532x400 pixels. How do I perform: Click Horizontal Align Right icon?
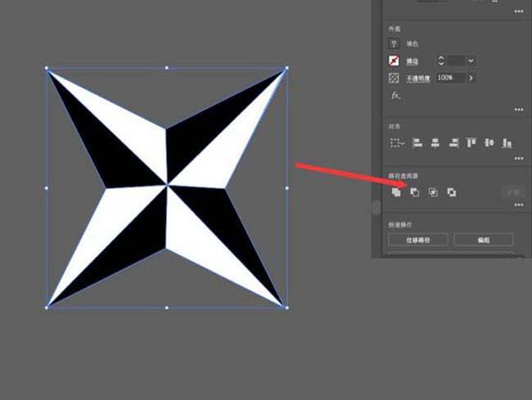tap(453, 143)
